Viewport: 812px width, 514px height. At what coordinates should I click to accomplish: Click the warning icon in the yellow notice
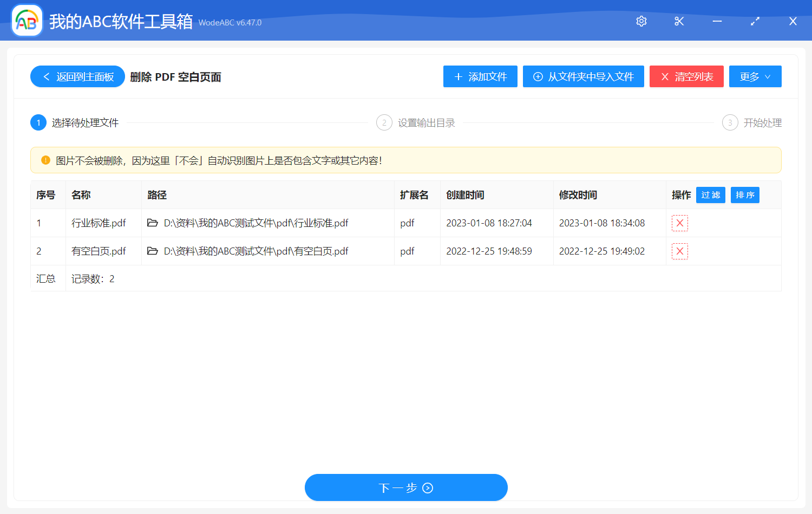point(44,160)
